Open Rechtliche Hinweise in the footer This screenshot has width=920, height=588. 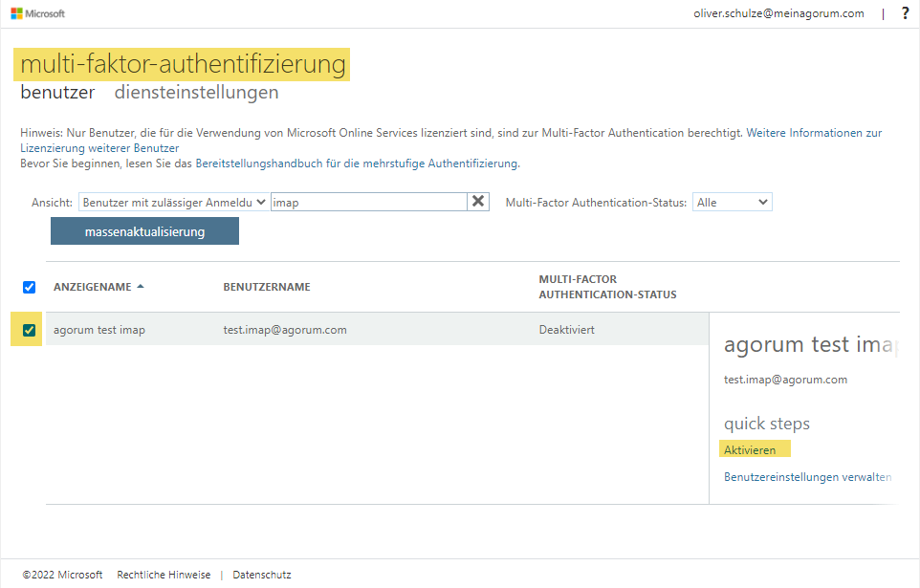coord(164,575)
